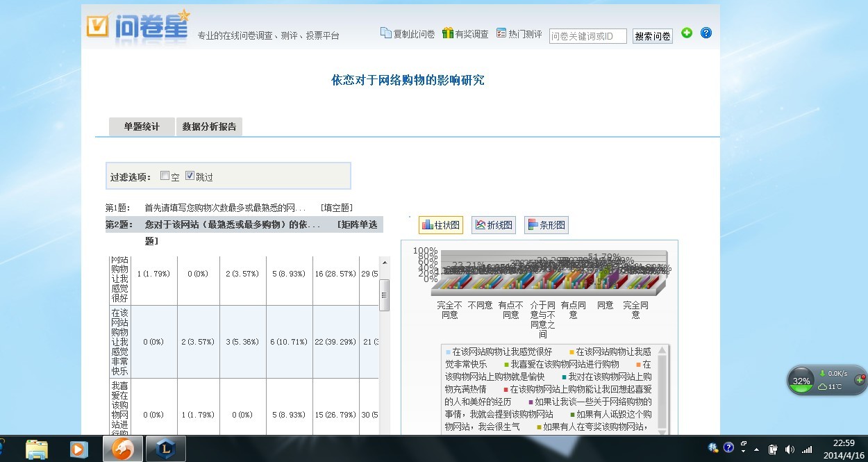
Task: Open the League client taskbar icon
Action: (165, 449)
